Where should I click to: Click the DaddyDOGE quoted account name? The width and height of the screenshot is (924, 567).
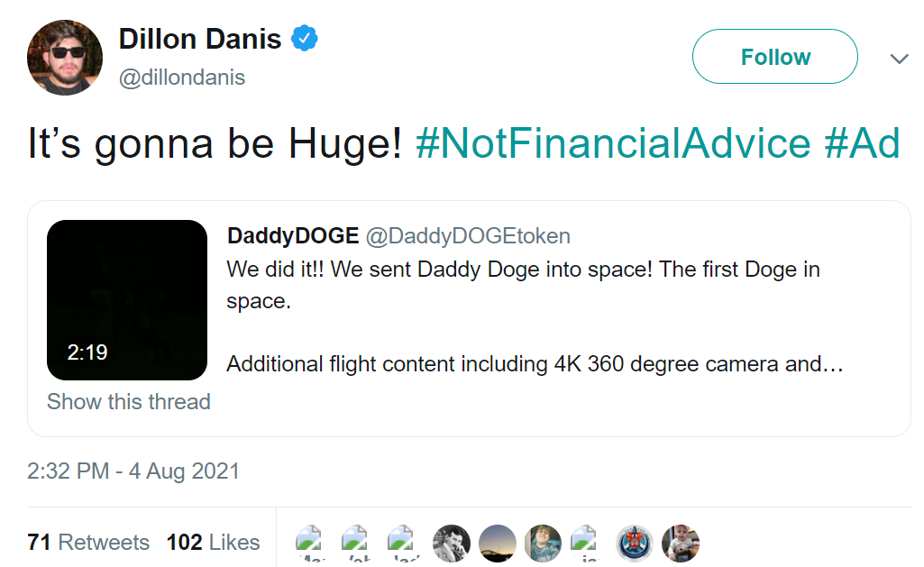point(293,236)
